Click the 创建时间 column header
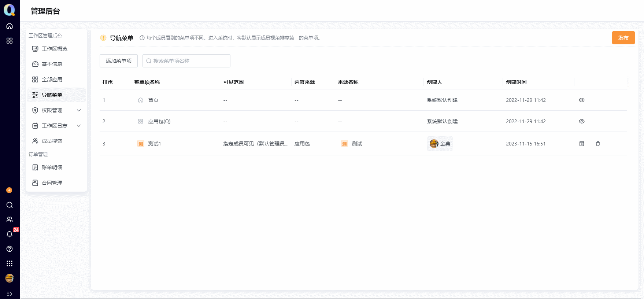644x299 pixels. [x=516, y=82]
